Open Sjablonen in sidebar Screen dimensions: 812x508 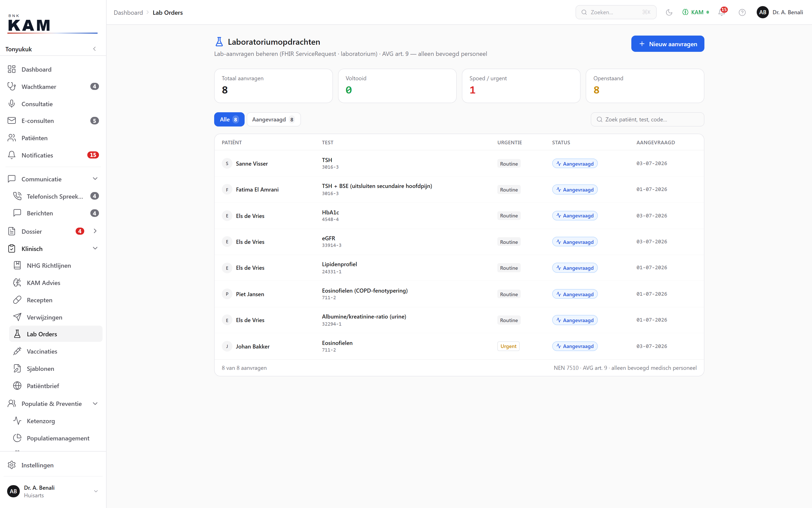pyautogui.click(x=56, y=369)
